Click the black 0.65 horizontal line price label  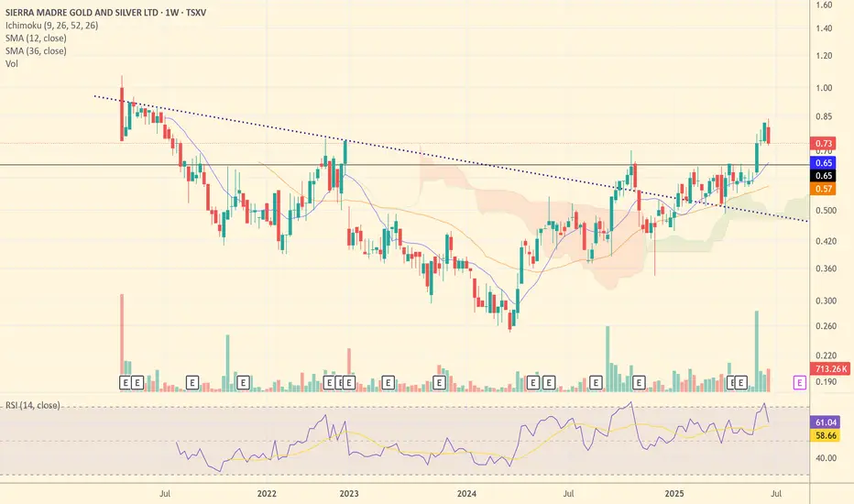point(824,175)
